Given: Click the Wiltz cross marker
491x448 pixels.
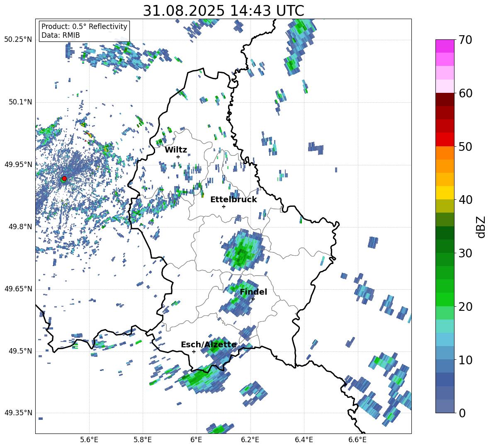Looking at the screenshot, I should point(178,157).
